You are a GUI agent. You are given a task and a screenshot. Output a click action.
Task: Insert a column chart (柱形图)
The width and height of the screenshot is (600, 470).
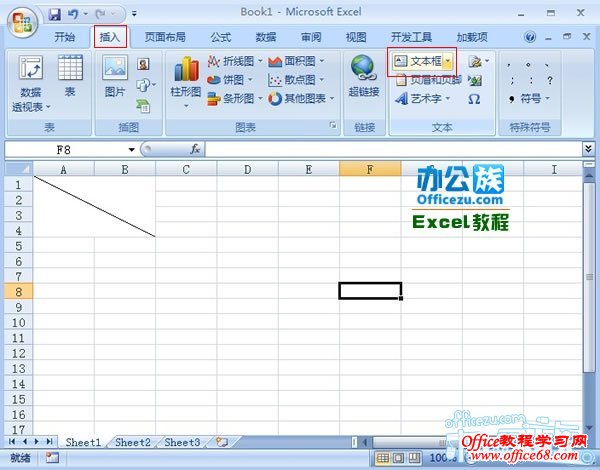click(186, 81)
